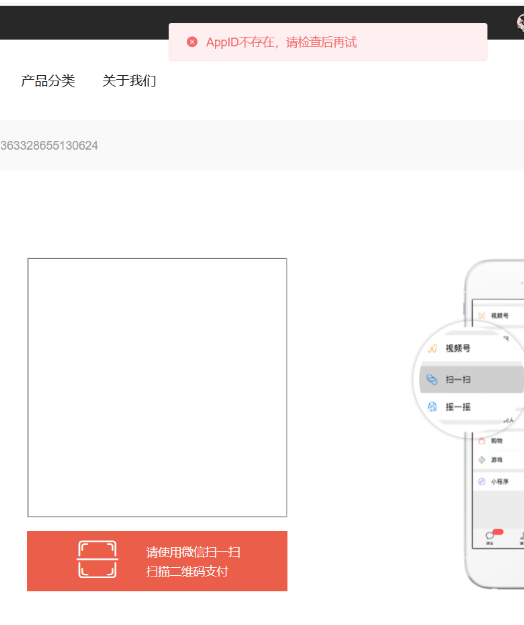Screen dimensions: 524x625
Task: Click the empty QR code box
Action: tap(157, 387)
